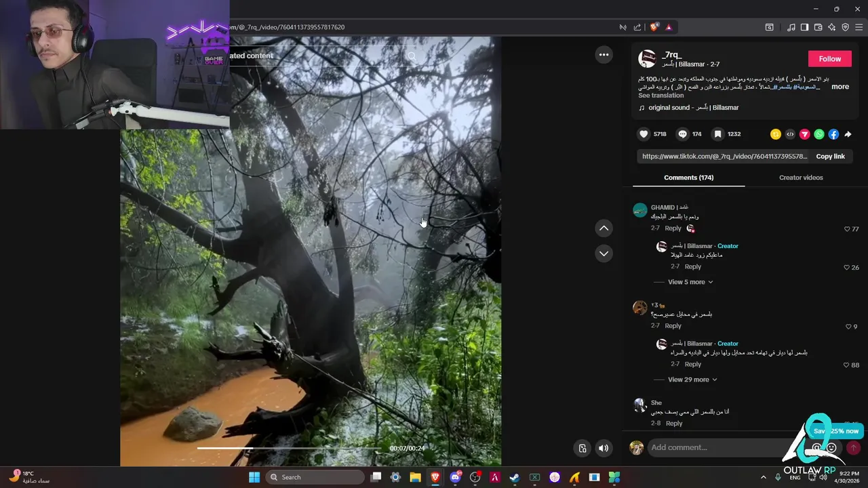Send to friends via red arrow icon
The image size is (868, 488).
click(804, 134)
